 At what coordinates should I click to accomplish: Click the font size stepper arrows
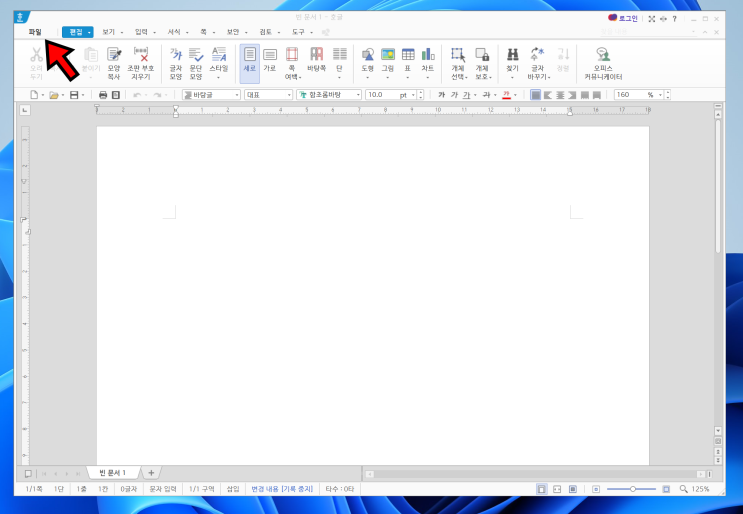[x=421, y=95]
